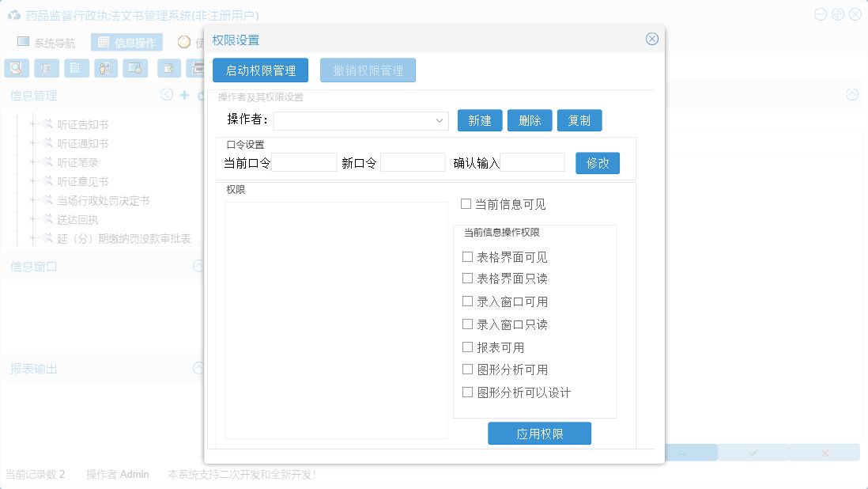
Task: Click 删除 operator button
Action: coord(530,120)
